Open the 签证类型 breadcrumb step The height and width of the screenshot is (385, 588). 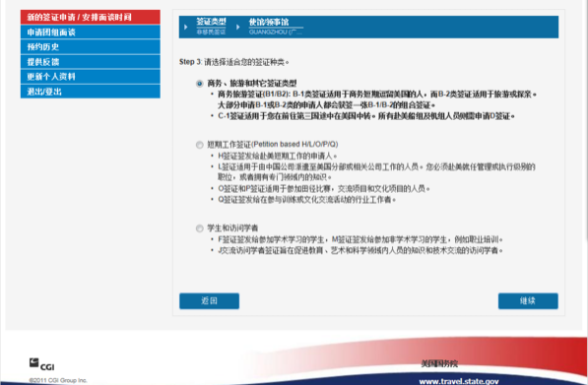click(x=211, y=27)
